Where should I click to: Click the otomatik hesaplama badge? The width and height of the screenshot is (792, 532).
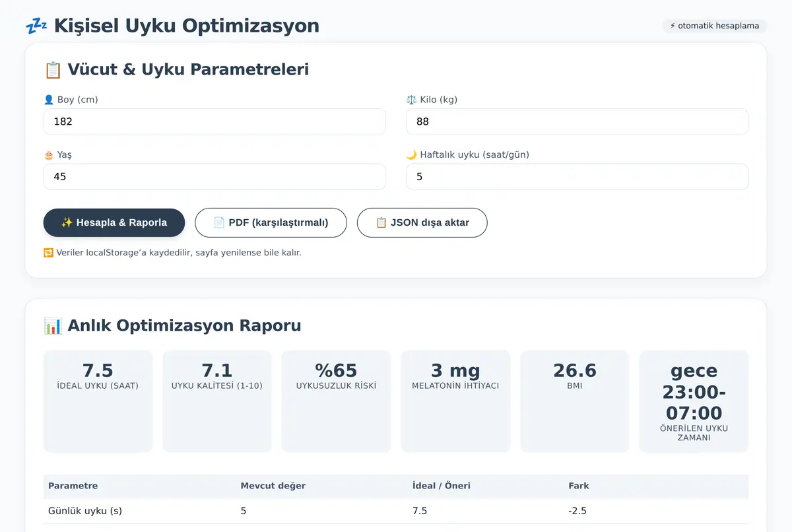[715, 26]
